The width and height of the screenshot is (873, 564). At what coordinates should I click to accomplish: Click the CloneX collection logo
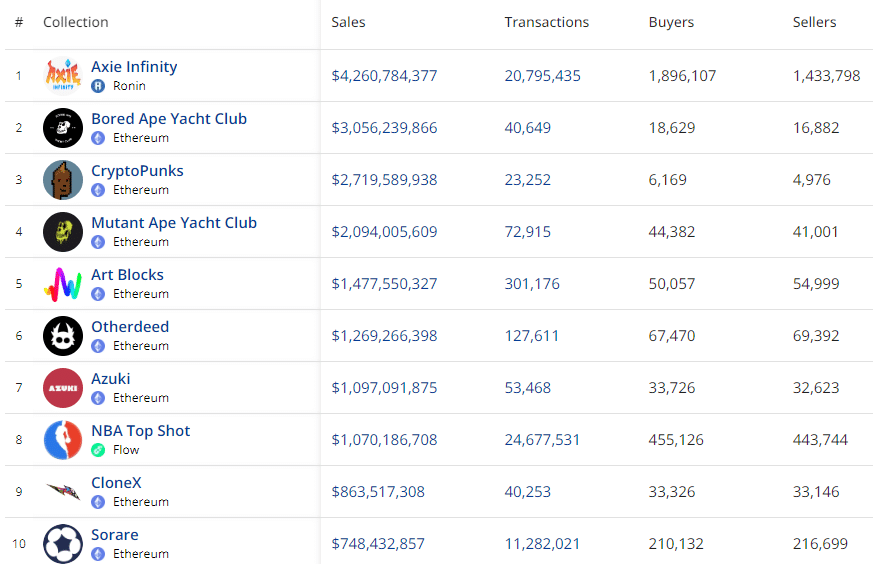tap(62, 491)
